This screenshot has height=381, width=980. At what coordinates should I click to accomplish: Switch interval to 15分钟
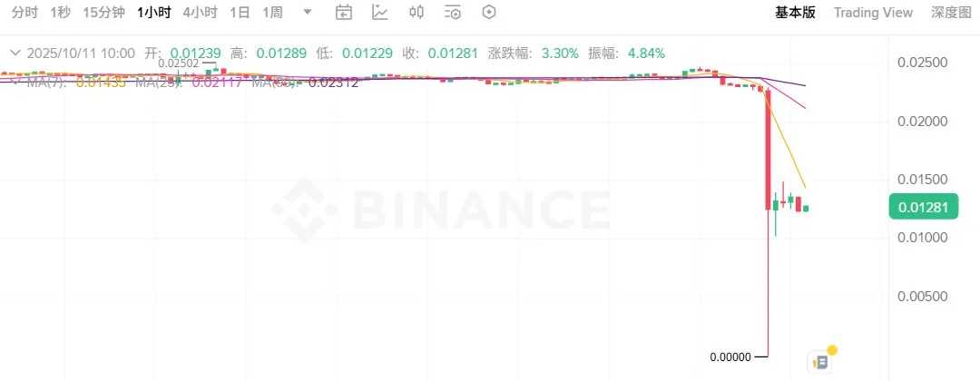(103, 12)
